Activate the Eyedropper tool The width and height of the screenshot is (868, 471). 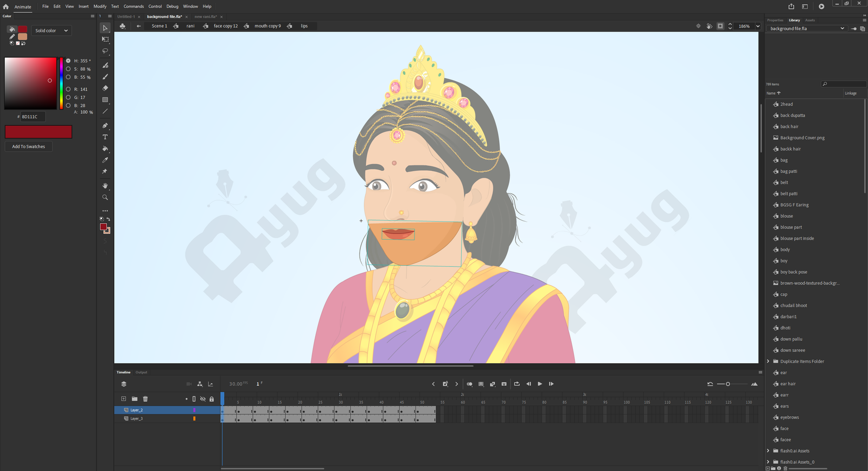point(105,160)
